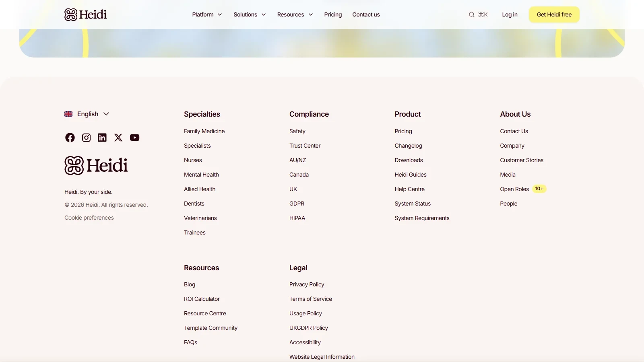The width and height of the screenshot is (644, 362).
Task: Open Heidi's Instagram icon
Action: (x=86, y=138)
